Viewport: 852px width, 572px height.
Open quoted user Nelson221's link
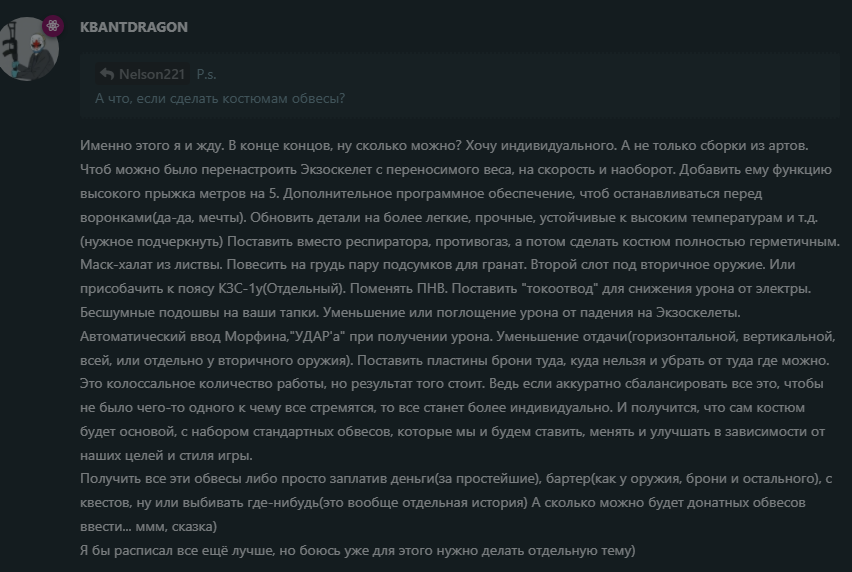pyautogui.click(x=152, y=74)
